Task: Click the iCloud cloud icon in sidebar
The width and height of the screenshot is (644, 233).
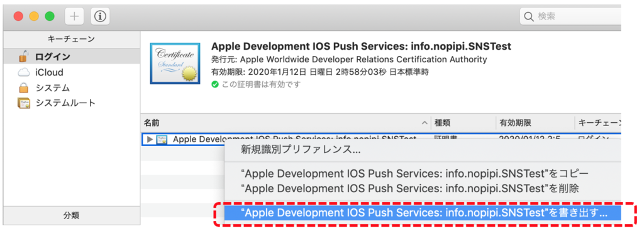Action: (x=24, y=73)
